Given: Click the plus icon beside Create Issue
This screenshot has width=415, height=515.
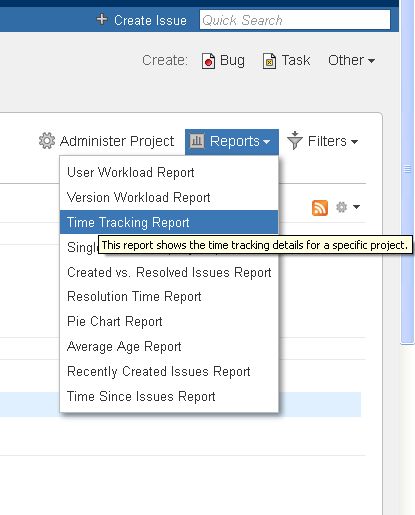Looking at the screenshot, I should [102, 19].
